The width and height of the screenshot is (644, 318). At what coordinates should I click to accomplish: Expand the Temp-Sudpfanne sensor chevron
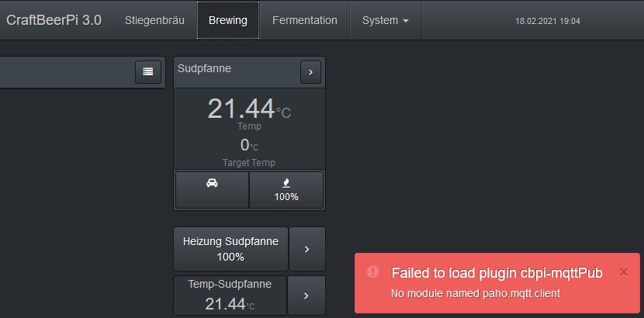(x=306, y=296)
